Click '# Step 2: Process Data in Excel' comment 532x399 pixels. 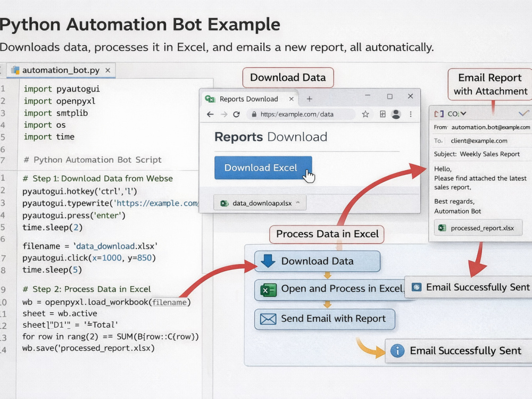(x=87, y=289)
